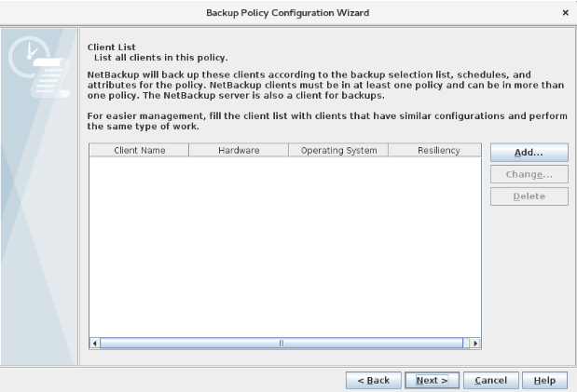This screenshot has height=392, width=577.
Task: Proceed with the Next > button
Action: (x=432, y=380)
